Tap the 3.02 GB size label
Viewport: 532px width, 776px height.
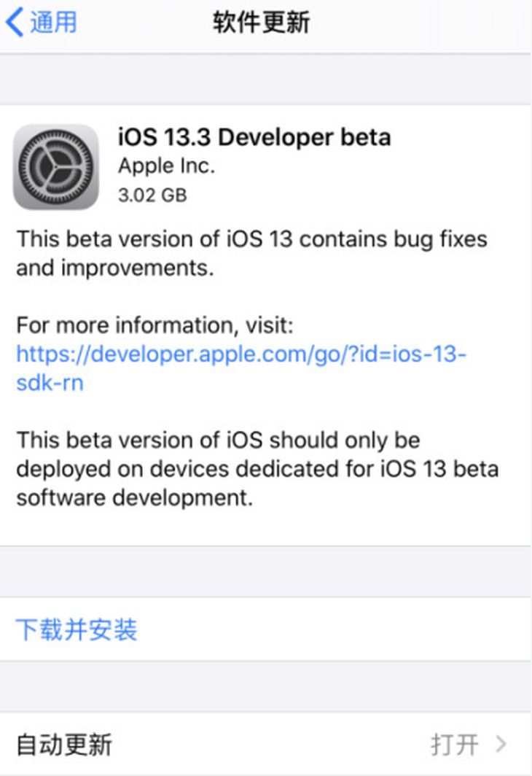click(x=152, y=195)
